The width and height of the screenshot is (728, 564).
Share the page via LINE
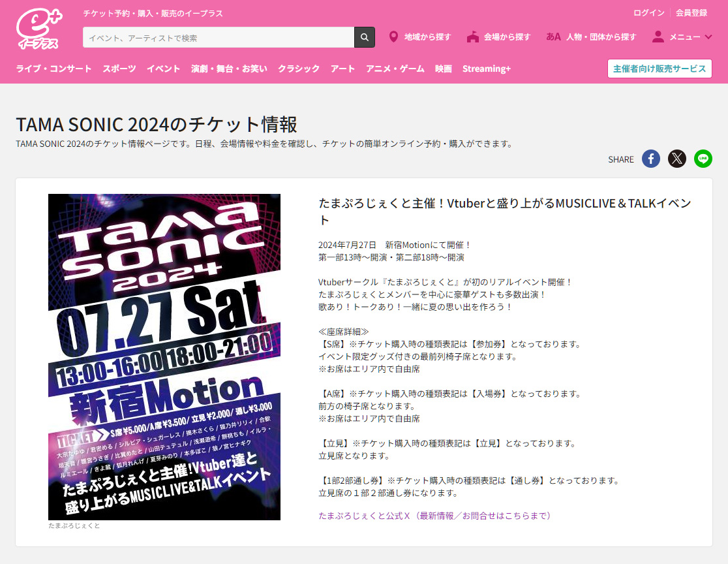click(703, 159)
